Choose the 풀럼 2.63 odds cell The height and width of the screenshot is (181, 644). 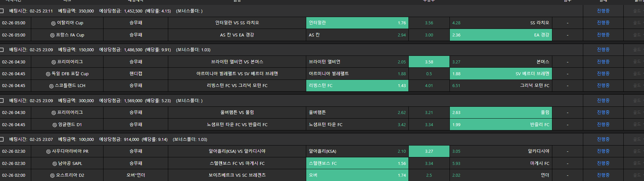[500, 112]
